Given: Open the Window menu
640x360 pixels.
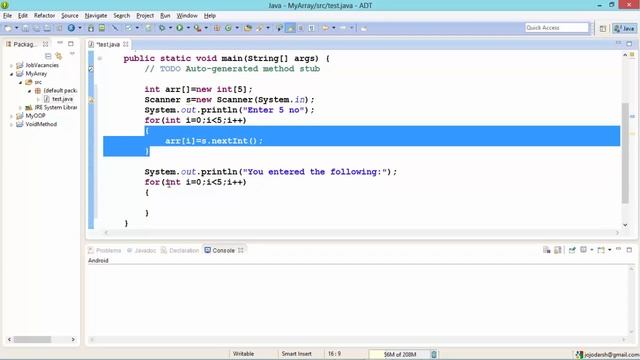Looking at the screenshot, I should pyautogui.click(x=187, y=16).
